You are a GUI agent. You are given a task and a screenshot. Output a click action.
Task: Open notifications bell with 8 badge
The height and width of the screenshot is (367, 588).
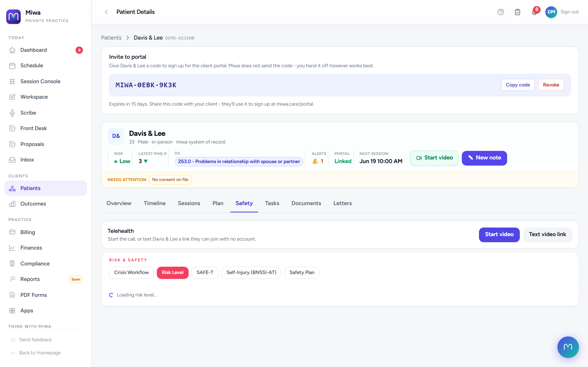(x=534, y=12)
